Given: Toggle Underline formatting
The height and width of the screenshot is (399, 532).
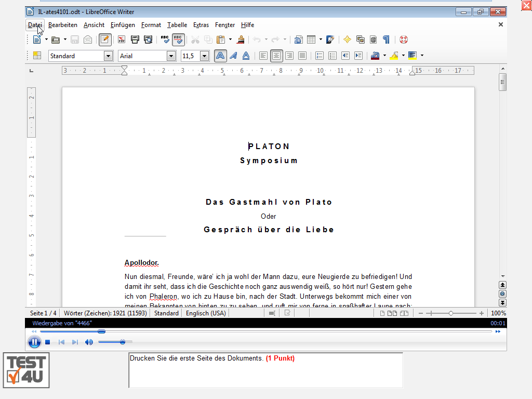Looking at the screenshot, I should pyautogui.click(x=246, y=56).
